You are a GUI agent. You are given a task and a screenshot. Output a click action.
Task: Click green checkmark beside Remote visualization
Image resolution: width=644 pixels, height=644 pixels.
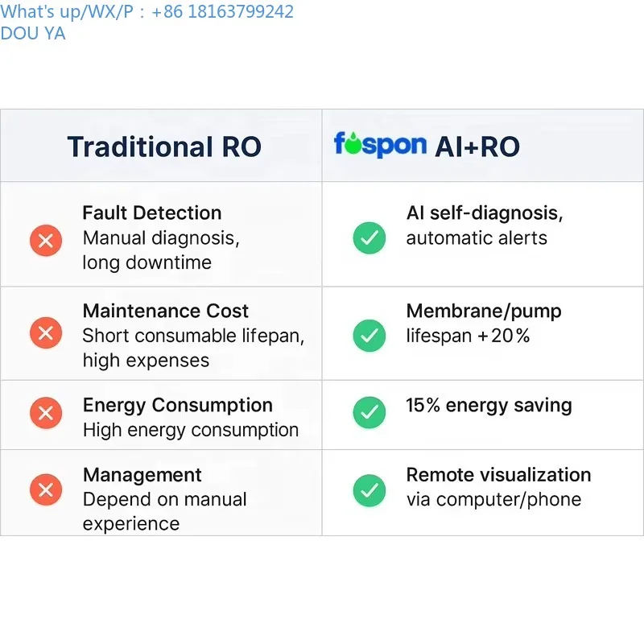pos(369,490)
